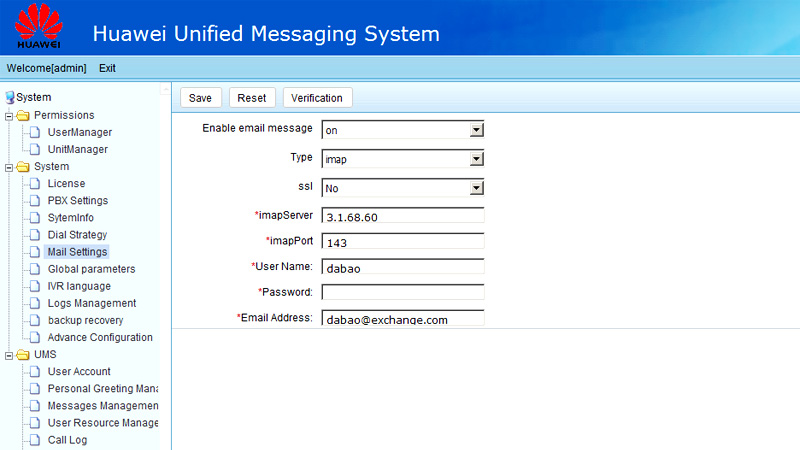Click the page icon beside UnitManager

click(x=35, y=149)
